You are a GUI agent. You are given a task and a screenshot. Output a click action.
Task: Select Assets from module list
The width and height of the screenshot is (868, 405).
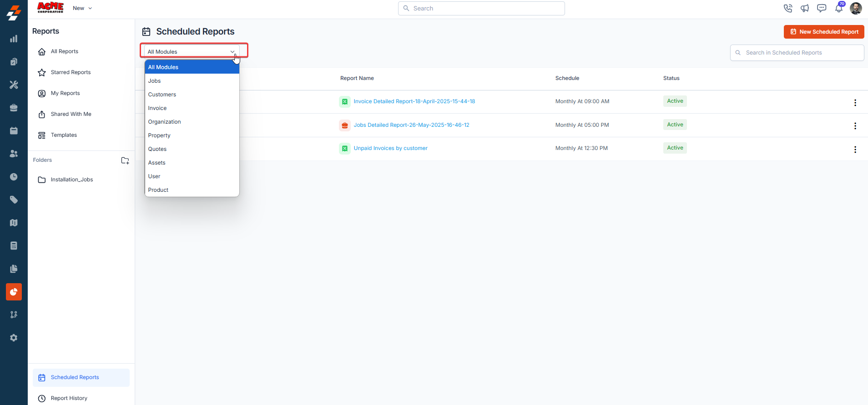(192, 163)
